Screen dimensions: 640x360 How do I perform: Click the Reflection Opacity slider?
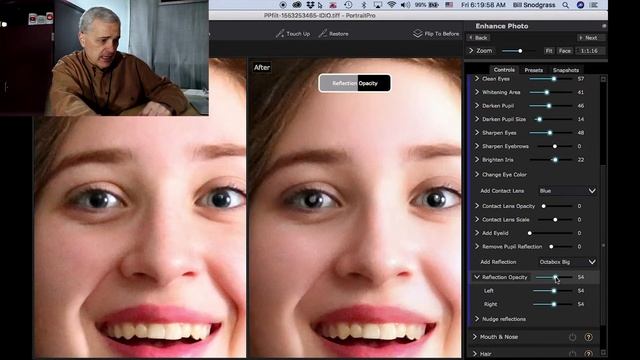553,277
